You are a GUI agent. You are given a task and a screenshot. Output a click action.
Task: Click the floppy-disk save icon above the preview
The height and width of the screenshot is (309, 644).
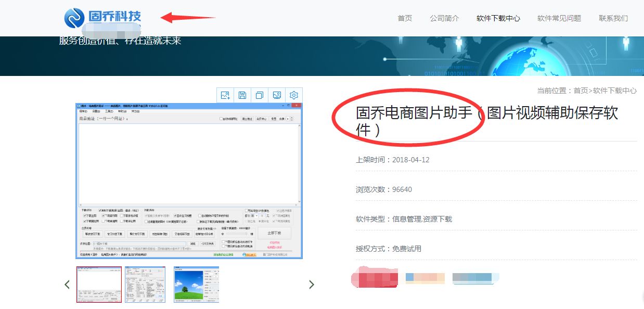tap(242, 95)
